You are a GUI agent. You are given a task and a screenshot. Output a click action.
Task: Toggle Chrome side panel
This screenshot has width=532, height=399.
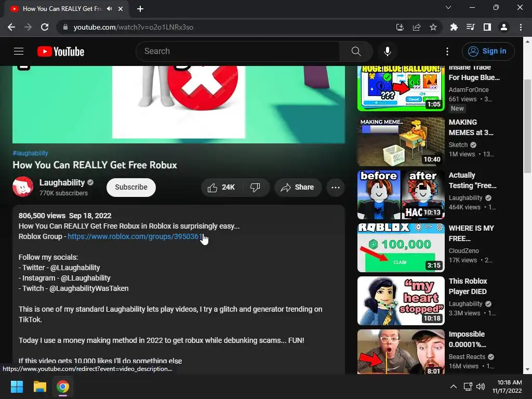click(487, 27)
